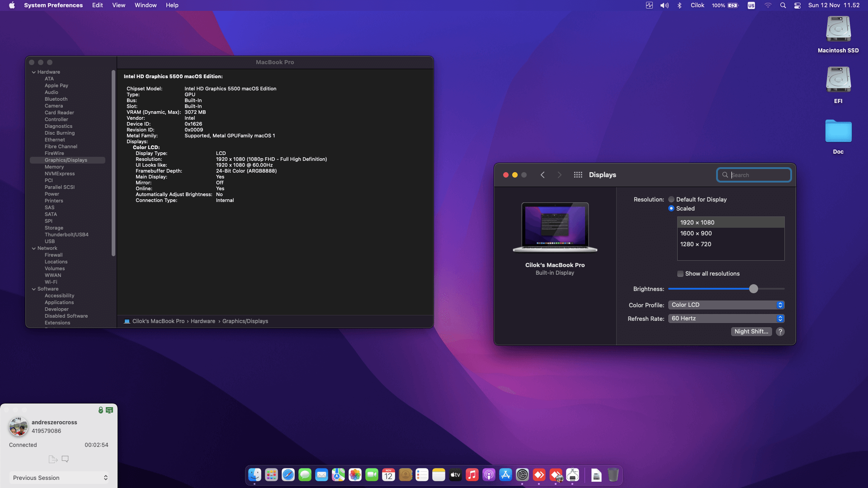
Task: Collapse the Hardware section in sidebar
Action: pos(34,72)
